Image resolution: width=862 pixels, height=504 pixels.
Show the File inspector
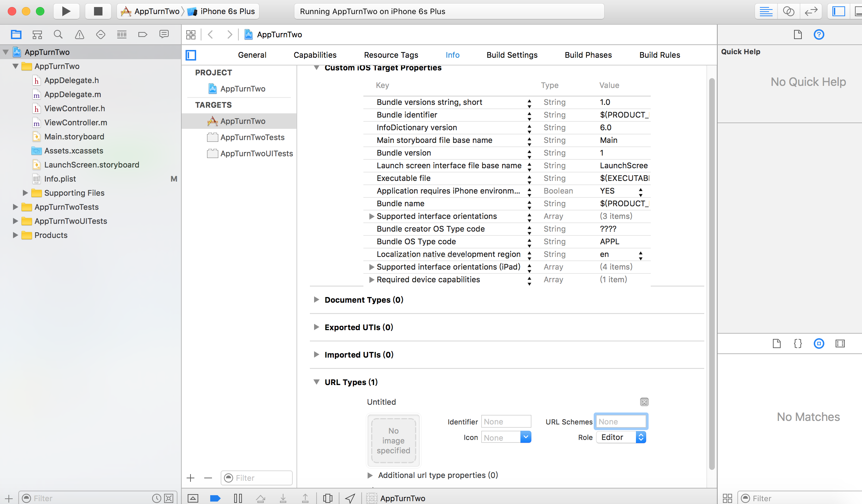pos(798,34)
